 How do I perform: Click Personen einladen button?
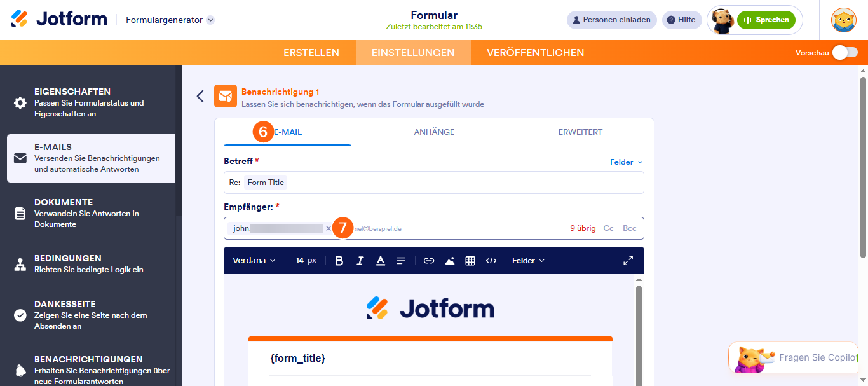611,20
